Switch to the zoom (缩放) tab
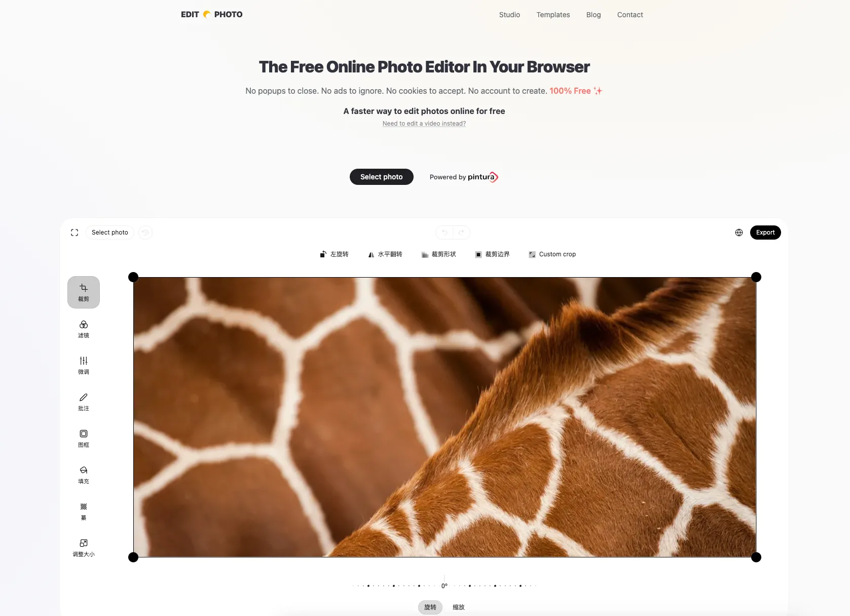 459,607
